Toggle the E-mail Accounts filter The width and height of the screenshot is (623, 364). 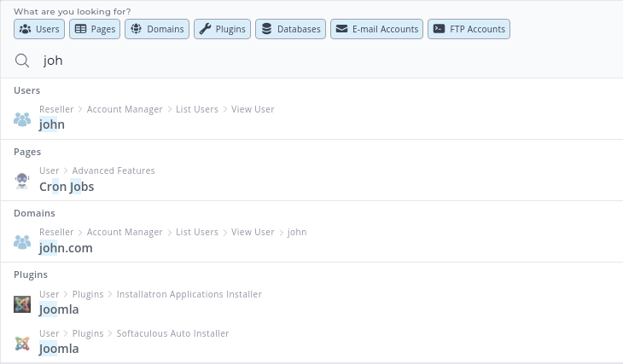(x=376, y=29)
